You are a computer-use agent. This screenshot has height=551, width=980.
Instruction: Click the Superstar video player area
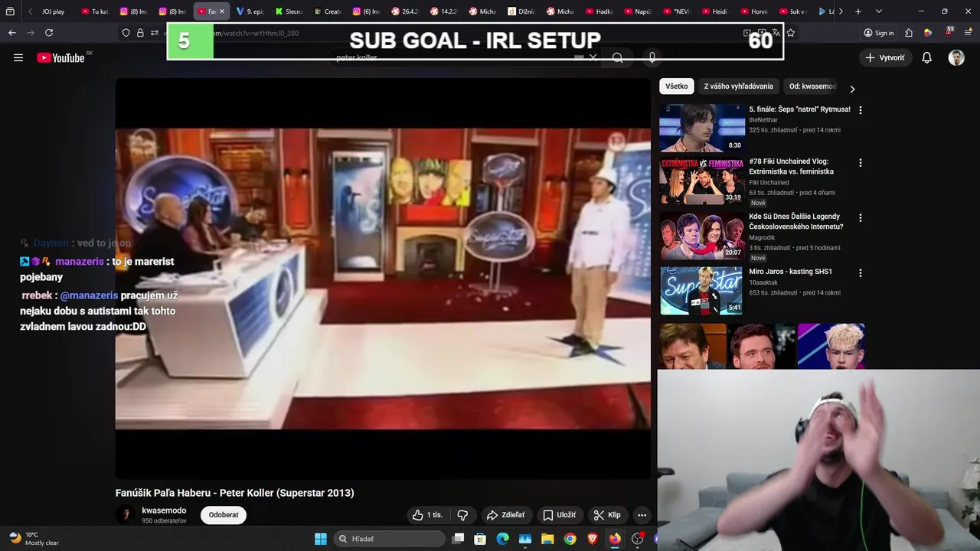click(383, 279)
